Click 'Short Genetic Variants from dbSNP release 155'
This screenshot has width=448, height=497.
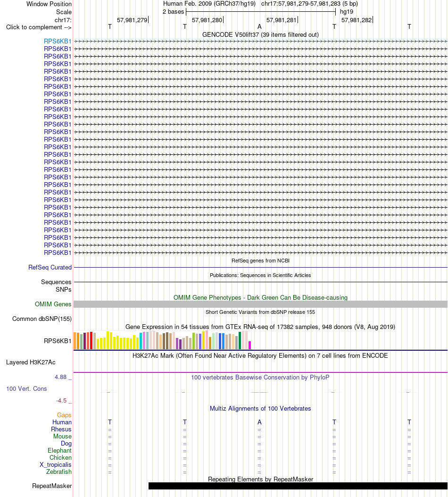[260, 312]
